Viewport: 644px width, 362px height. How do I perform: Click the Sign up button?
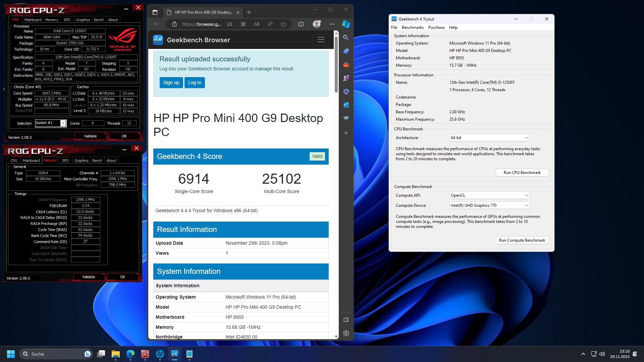(x=171, y=82)
